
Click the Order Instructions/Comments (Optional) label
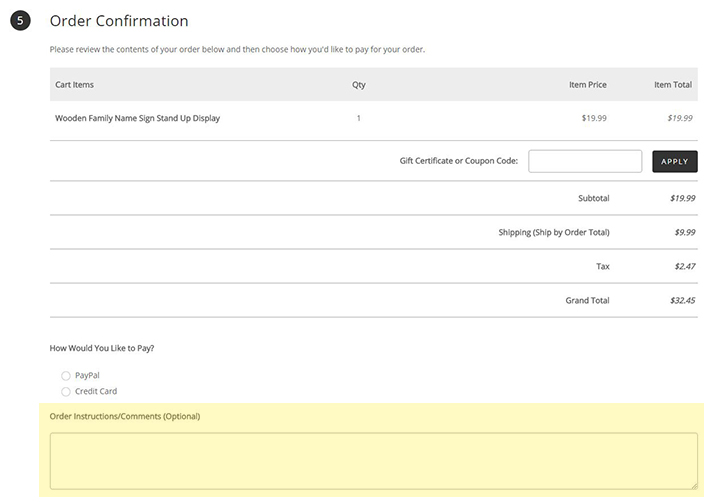[125, 416]
